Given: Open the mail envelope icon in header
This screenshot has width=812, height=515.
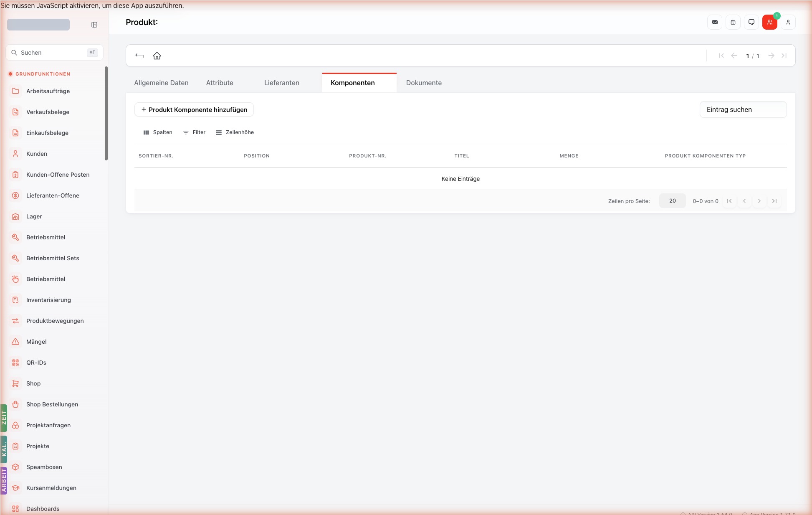Looking at the screenshot, I should tap(715, 22).
